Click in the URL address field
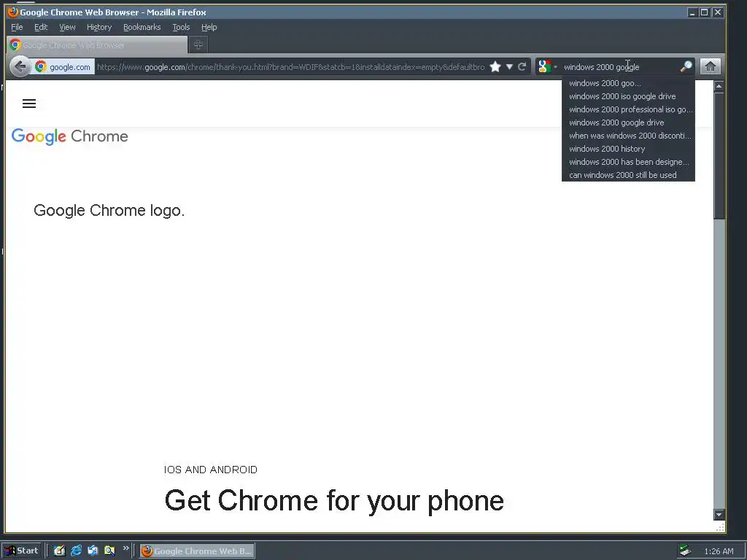This screenshot has width=747, height=560. (290, 66)
